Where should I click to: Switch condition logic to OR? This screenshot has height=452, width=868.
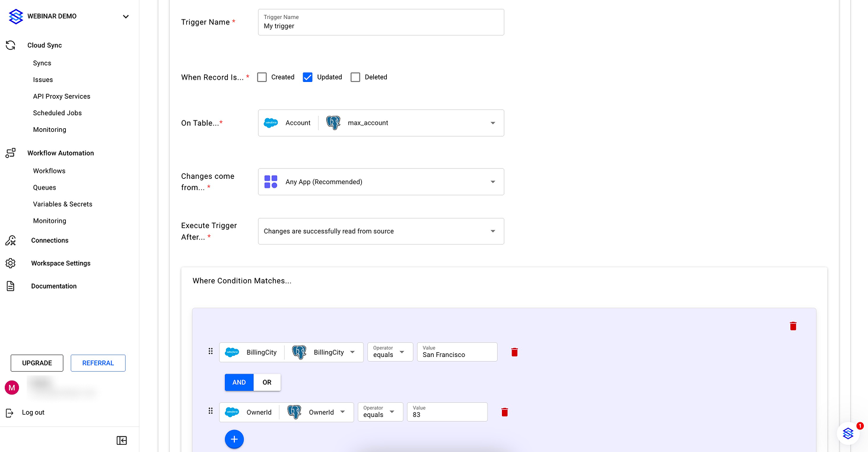pyautogui.click(x=267, y=383)
